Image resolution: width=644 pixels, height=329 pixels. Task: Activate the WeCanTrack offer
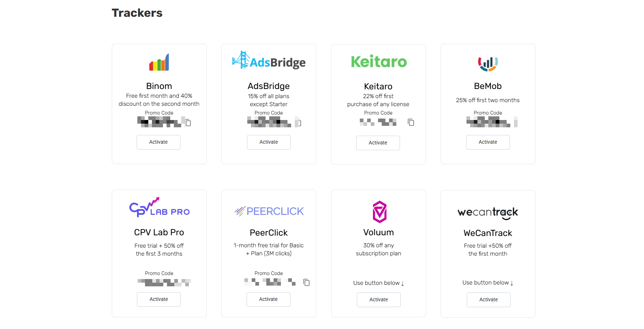pos(488,299)
